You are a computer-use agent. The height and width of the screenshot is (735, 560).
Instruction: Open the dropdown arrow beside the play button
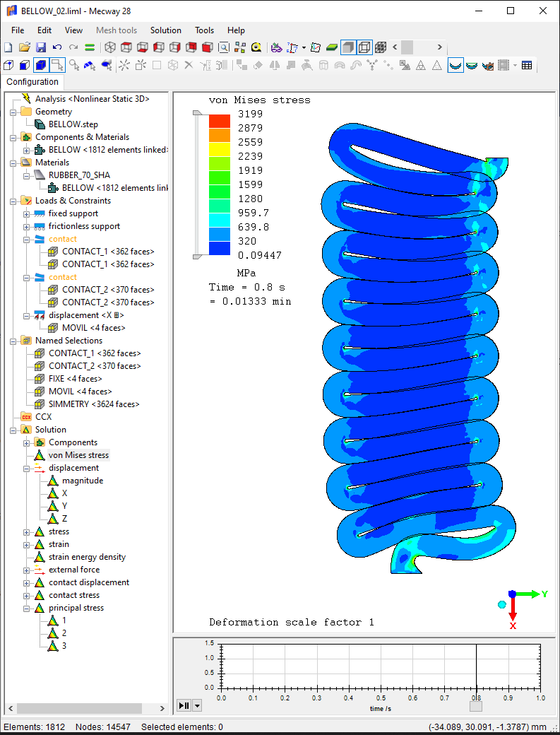tap(197, 705)
